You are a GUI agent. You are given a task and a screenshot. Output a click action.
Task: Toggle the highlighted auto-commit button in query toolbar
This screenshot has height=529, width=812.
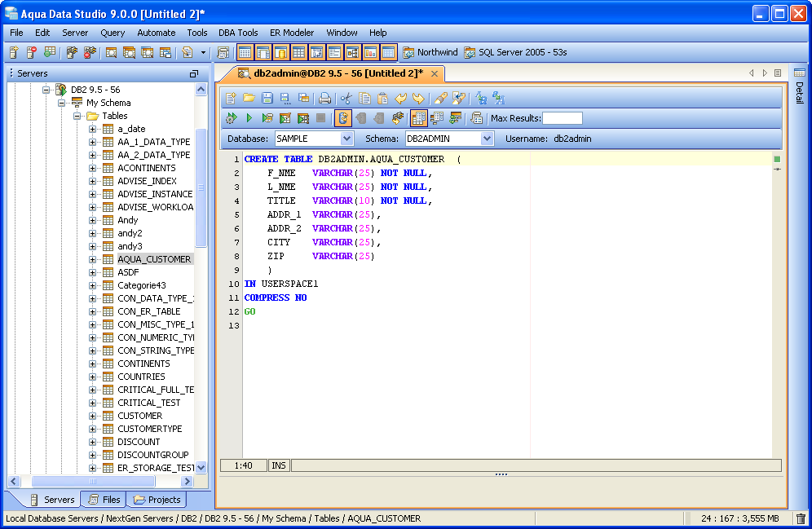click(342, 118)
